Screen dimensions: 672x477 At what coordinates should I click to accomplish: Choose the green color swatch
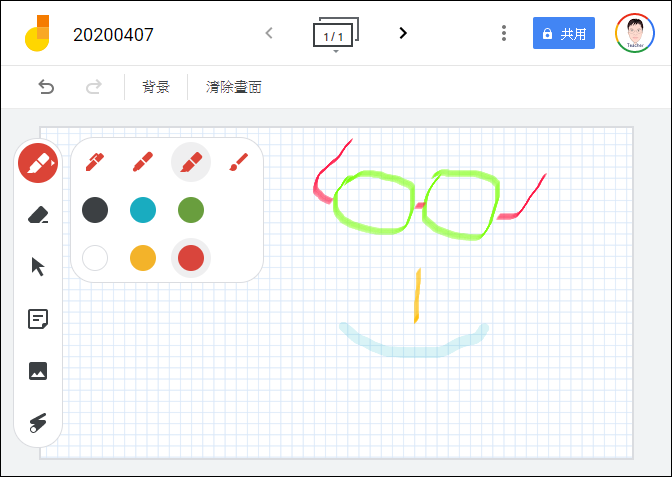tap(191, 210)
